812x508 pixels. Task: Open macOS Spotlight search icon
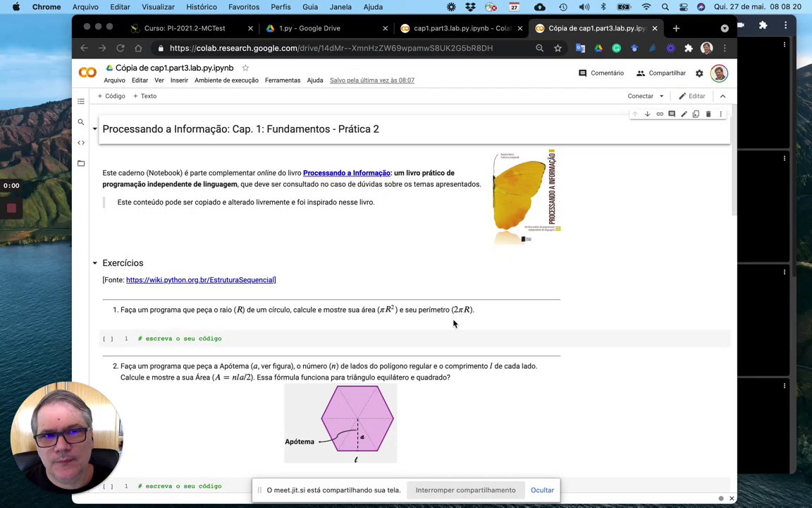tap(665, 7)
